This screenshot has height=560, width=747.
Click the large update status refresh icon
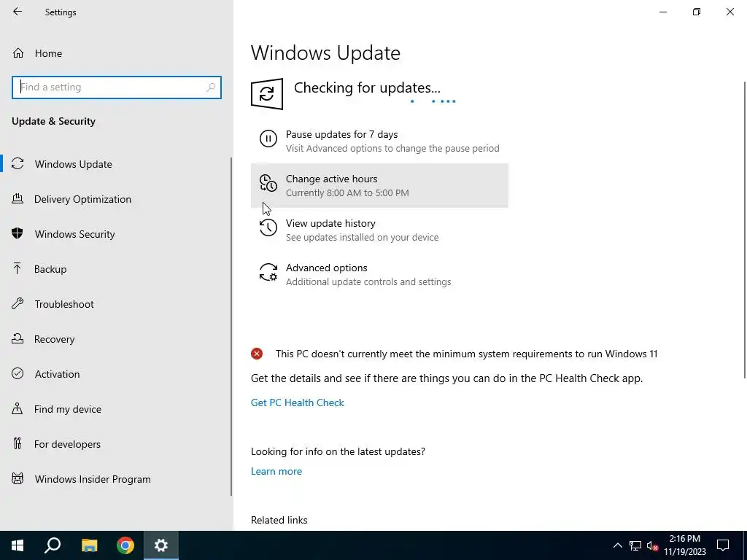[267, 94]
